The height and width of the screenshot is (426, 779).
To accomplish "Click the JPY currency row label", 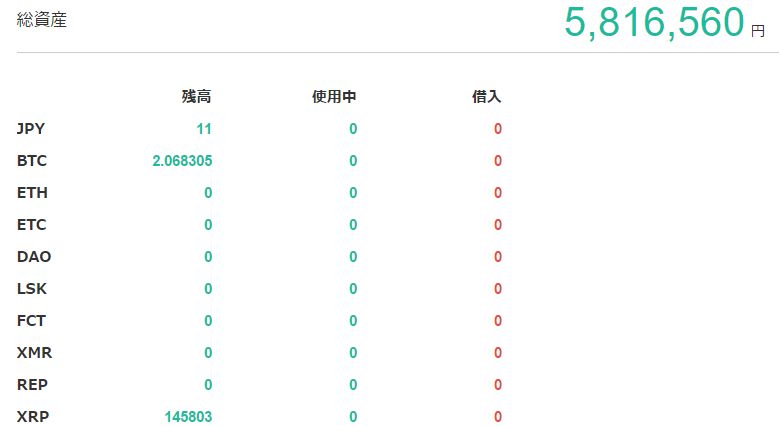I will (31, 129).
